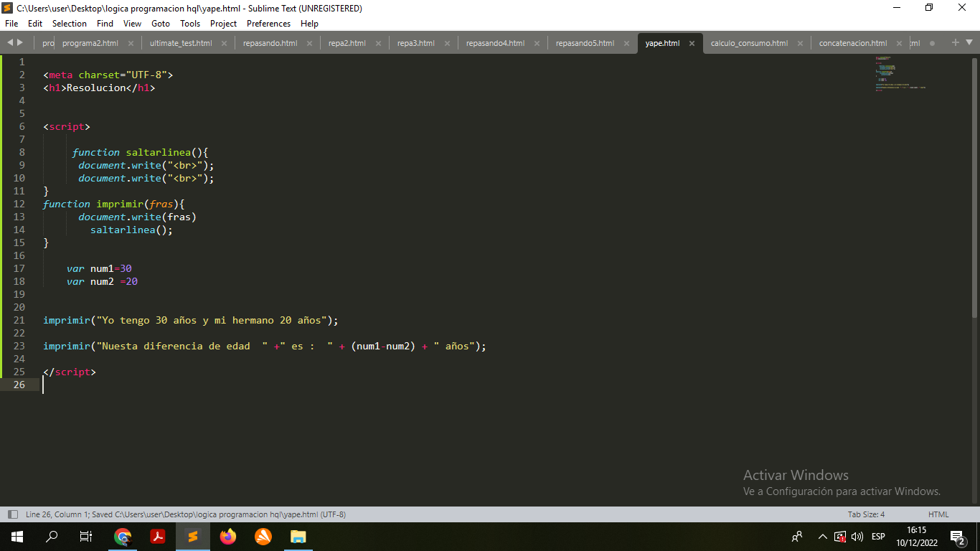Select line number 21 in gutter
This screenshot has width=980, height=551.
[x=19, y=320]
